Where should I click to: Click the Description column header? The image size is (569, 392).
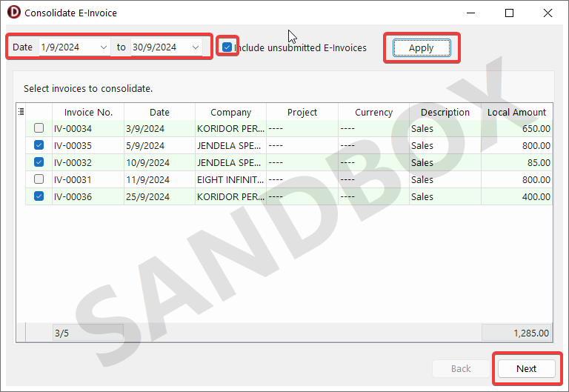click(445, 112)
